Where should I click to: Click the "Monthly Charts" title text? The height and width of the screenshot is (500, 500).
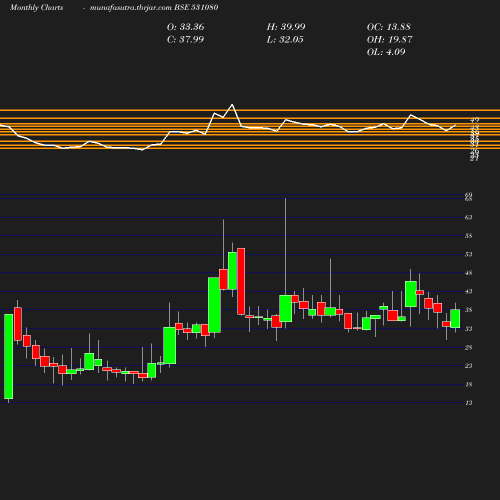[x=36, y=8]
